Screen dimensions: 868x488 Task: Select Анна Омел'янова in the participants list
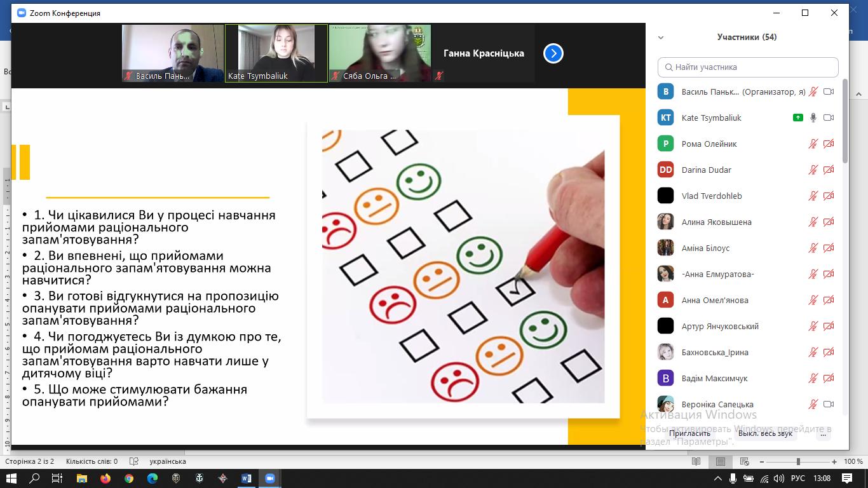click(x=715, y=300)
